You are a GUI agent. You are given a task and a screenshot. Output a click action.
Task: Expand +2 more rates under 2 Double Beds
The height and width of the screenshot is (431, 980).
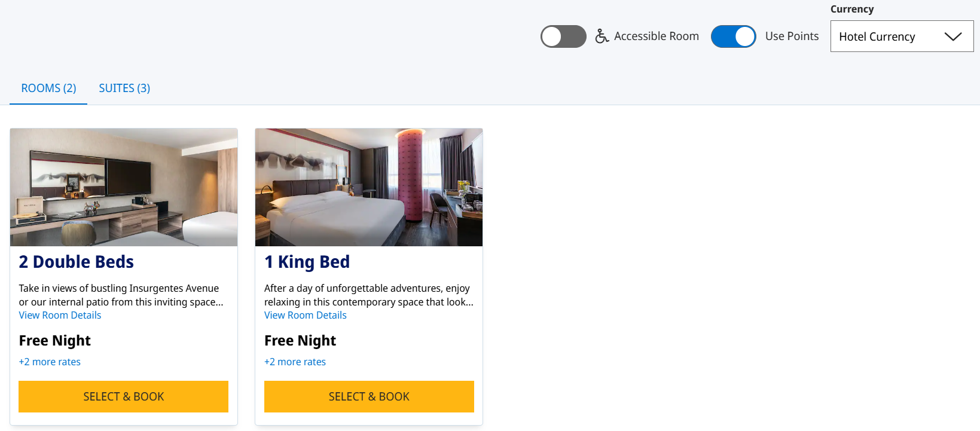(x=50, y=361)
